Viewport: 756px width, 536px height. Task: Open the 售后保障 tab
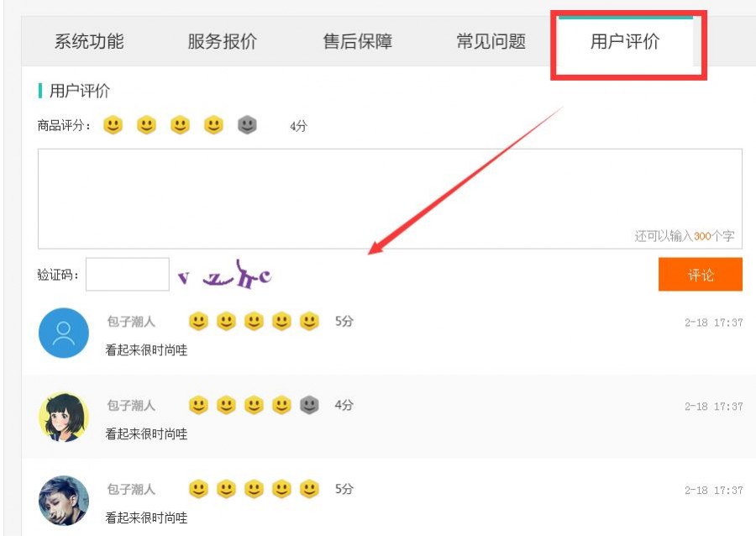(x=358, y=41)
